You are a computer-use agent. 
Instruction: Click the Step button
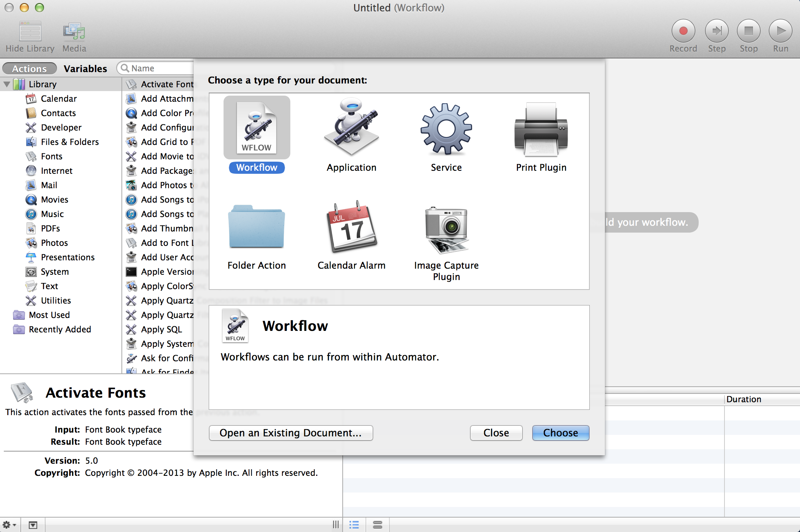[717, 31]
